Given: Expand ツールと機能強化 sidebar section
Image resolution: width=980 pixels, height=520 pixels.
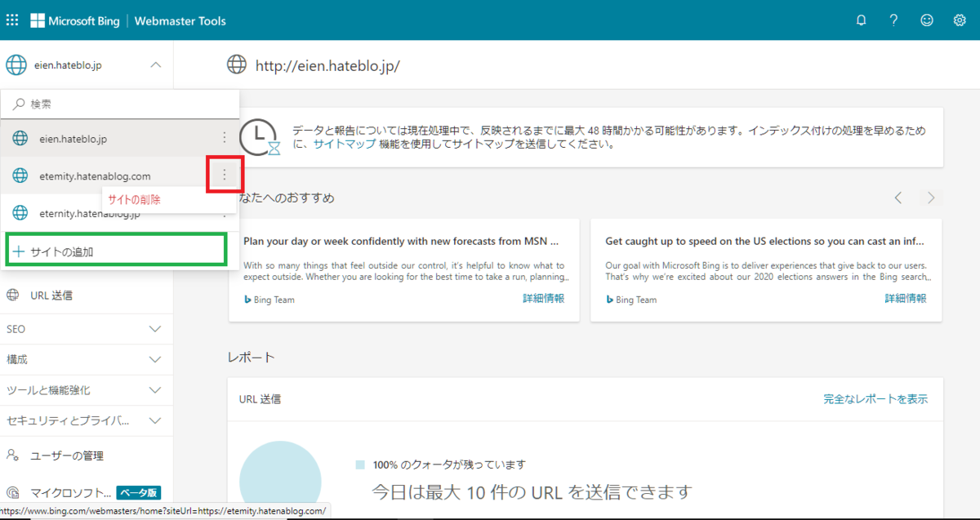Looking at the screenshot, I should point(87,390).
